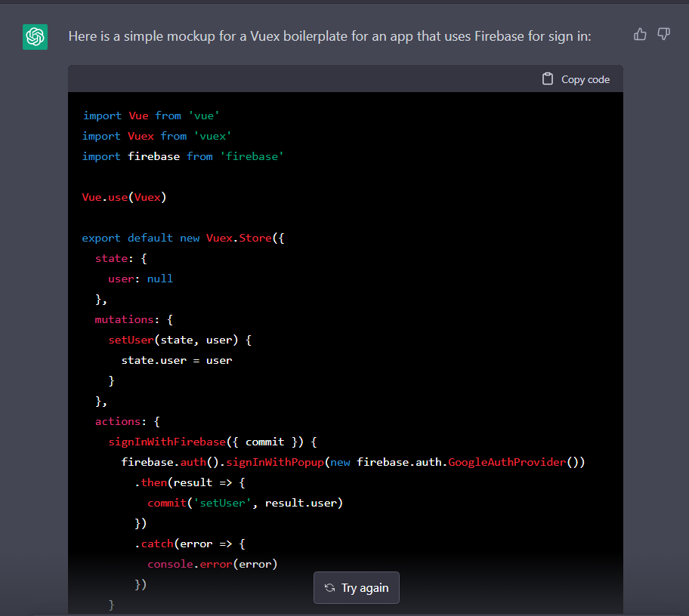The image size is (689, 616).
Task: Click the "Vue.use(Vuex)" code line
Action: (x=125, y=198)
